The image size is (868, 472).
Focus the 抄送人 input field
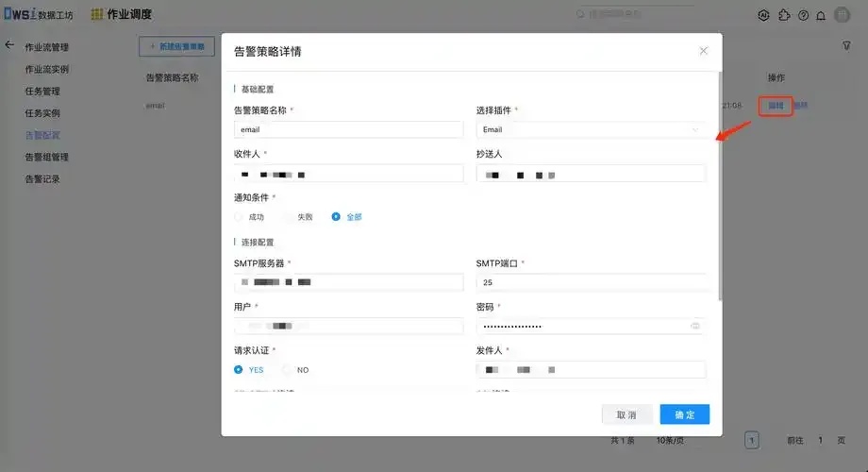click(x=591, y=174)
